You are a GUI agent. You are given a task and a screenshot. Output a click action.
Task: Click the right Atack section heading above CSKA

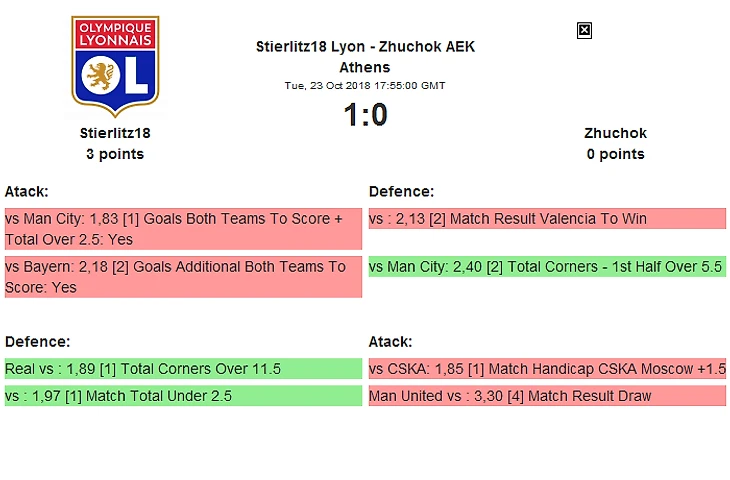pos(390,342)
